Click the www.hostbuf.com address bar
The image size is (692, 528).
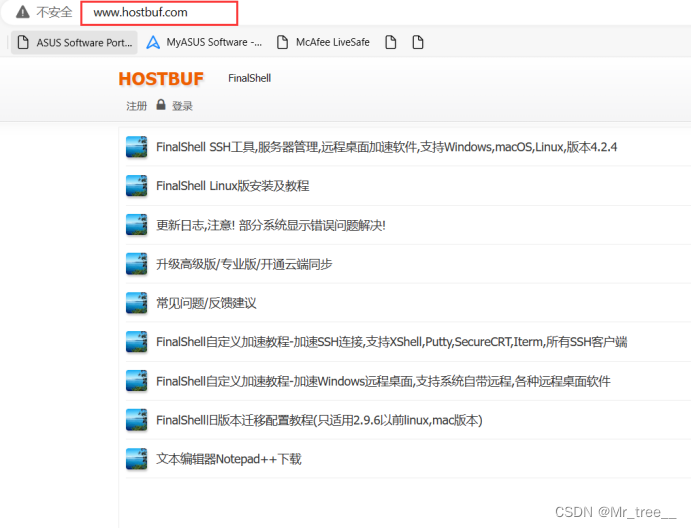159,13
